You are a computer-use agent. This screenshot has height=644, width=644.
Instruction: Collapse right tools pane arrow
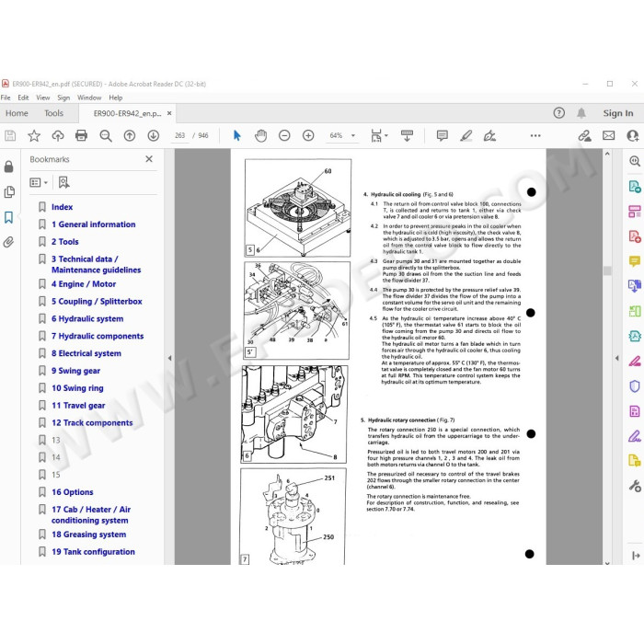click(x=617, y=358)
